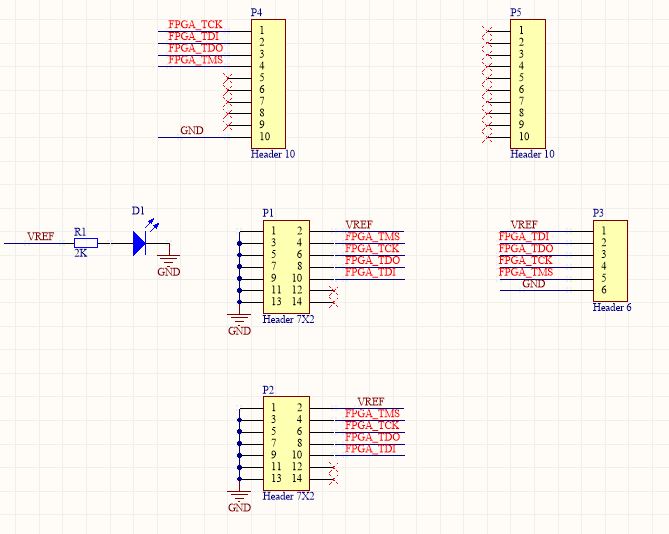Select the GND net label at P3
The width and height of the screenshot is (669, 534).
[534, 284]
